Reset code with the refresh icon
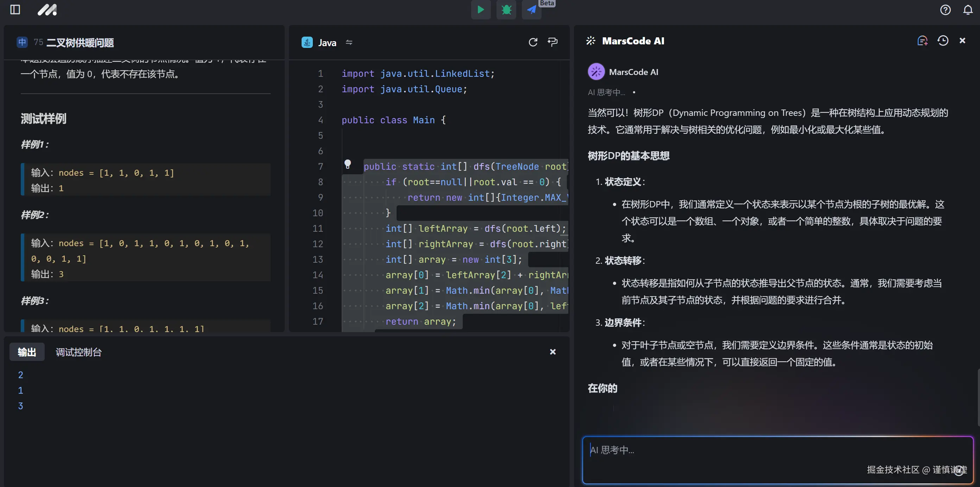 coord(533,42)
